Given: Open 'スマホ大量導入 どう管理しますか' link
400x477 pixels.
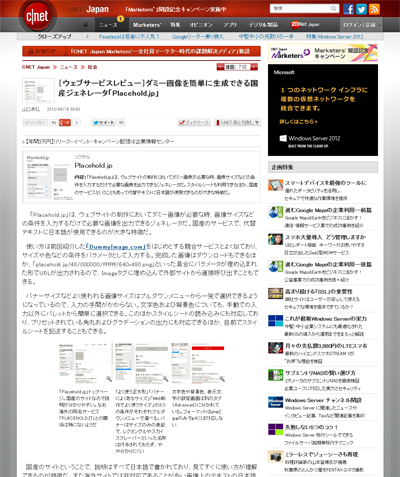Looking at the screenshot, I should point(325,237).
